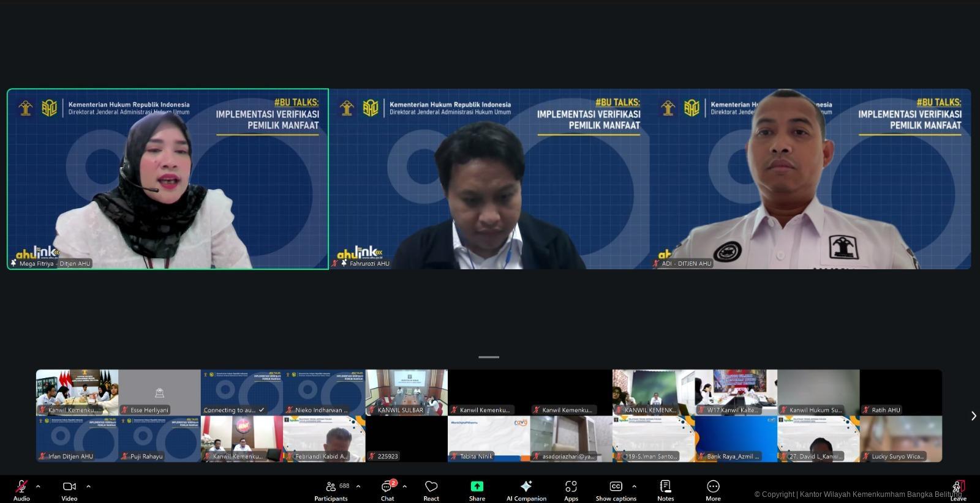
Task: Toggle the Video camera button
Action: (x=69, y=487)
